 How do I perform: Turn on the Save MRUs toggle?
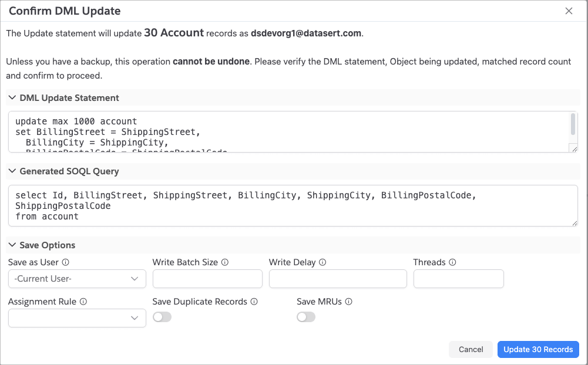point(306,317)
